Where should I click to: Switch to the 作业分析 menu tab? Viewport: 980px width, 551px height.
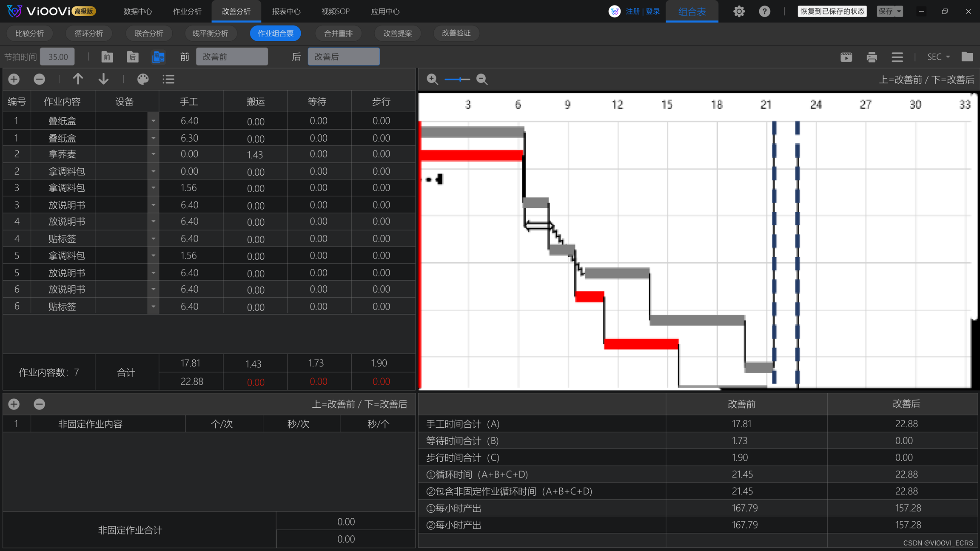pyautogui.click(x=187, y=11)
